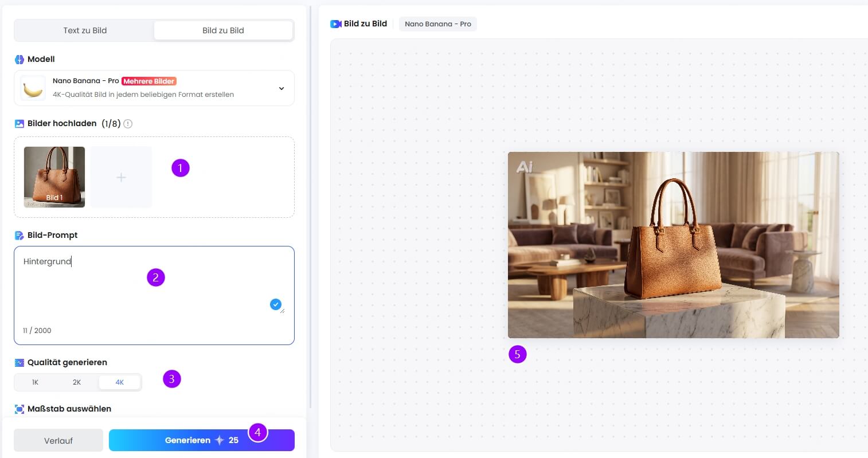Open the Verlauf history button
The height and width of the screenshot is (458, 868).
[x=58, y=441]
